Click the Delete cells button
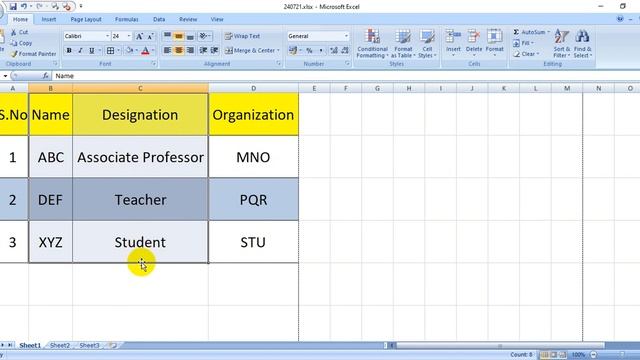 pos(474,43)
